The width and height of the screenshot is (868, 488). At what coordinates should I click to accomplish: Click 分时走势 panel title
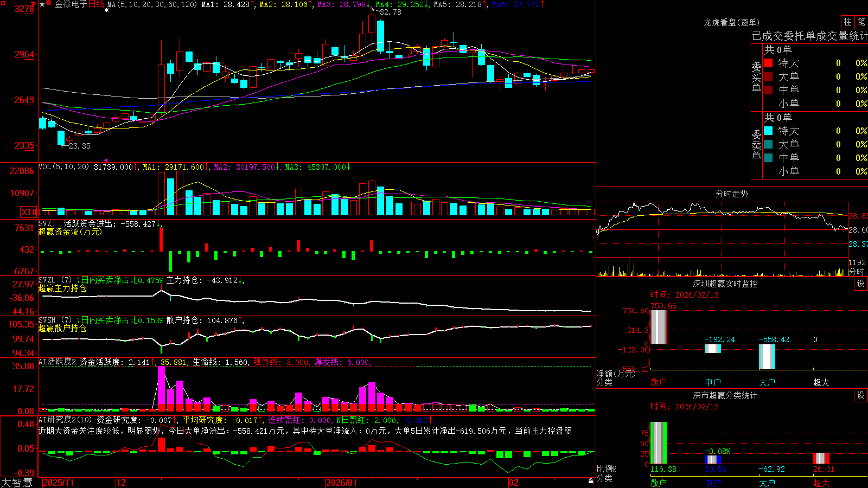[732, 194]
